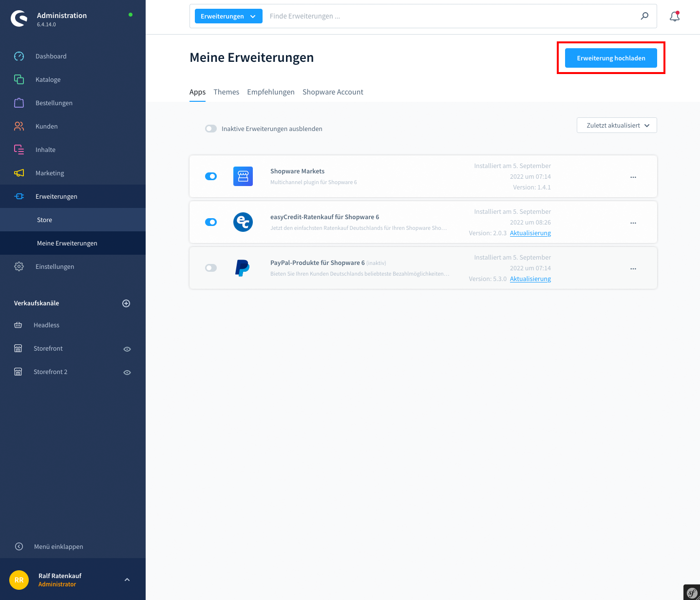The image size is (700, 600).
Task: Click the Storefront shop icon
Action: pos(18,348)
